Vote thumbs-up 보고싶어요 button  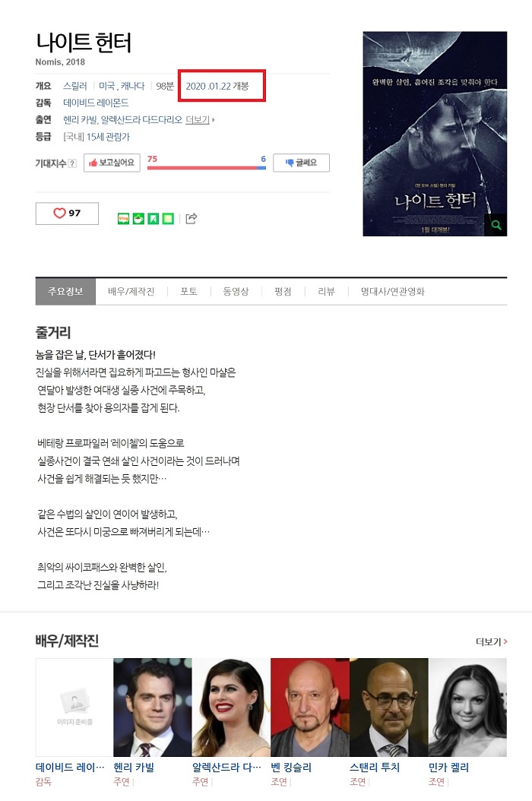click(x=112, y=163)
